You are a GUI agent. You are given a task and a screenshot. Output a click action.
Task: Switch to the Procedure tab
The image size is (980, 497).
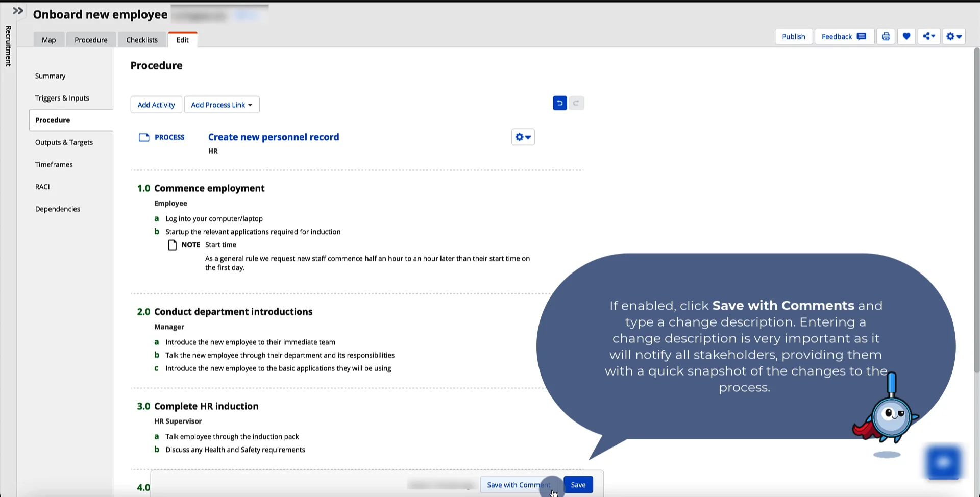point(91,40)
